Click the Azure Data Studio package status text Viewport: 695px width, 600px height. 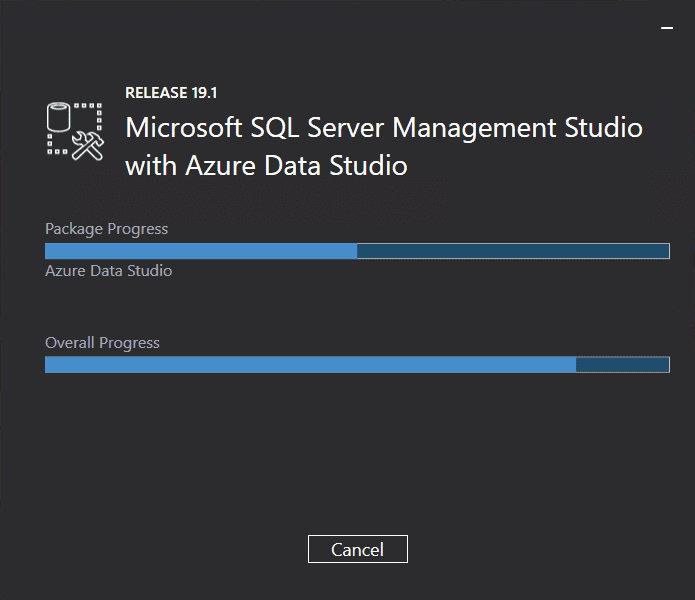click(109, 271)
